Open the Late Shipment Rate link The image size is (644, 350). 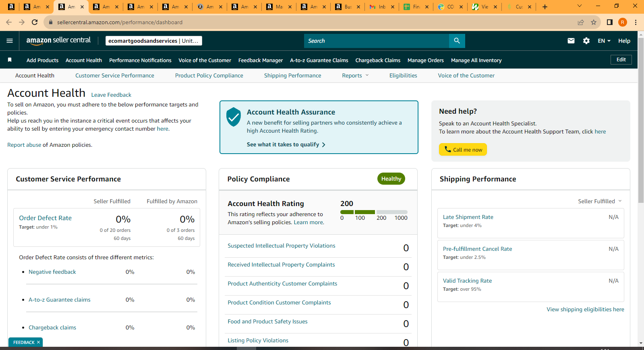[x=468, y=217]
